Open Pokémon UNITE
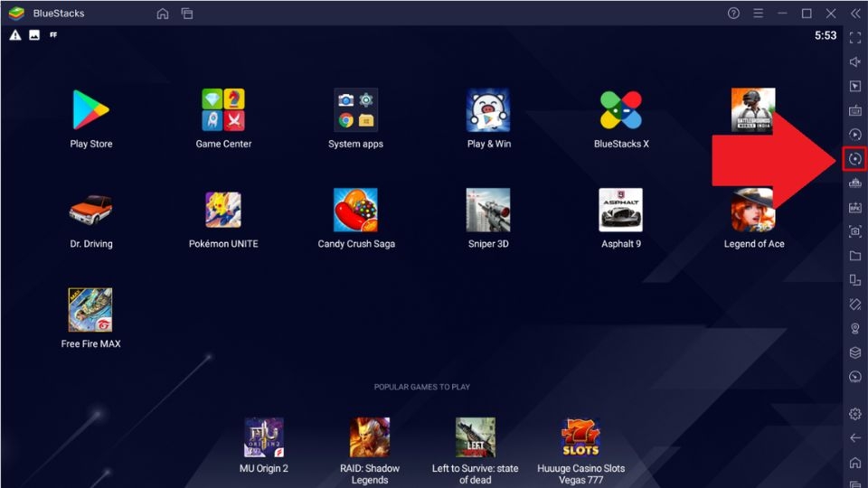Viewport: 868px width, 488px height. point(223,210)
